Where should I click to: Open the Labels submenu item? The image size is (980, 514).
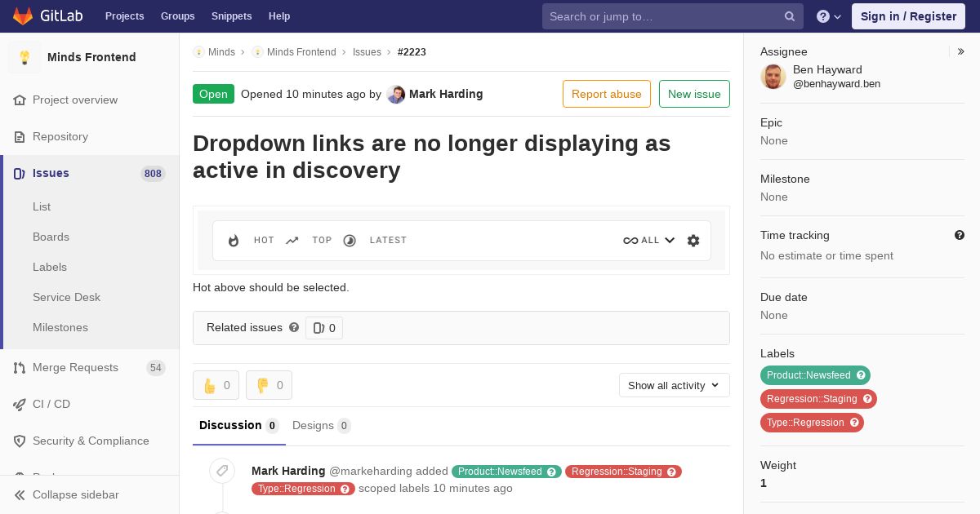50,267
